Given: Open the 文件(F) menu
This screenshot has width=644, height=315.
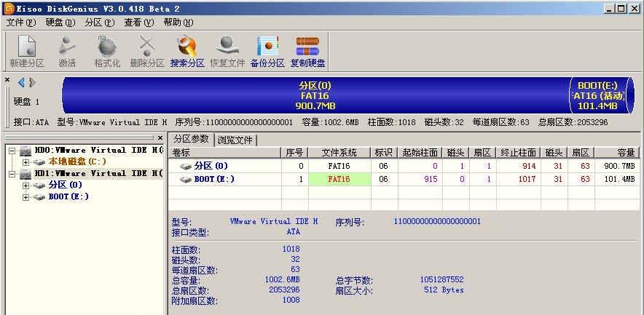Looking at the screenshot, I should [21, 23].
